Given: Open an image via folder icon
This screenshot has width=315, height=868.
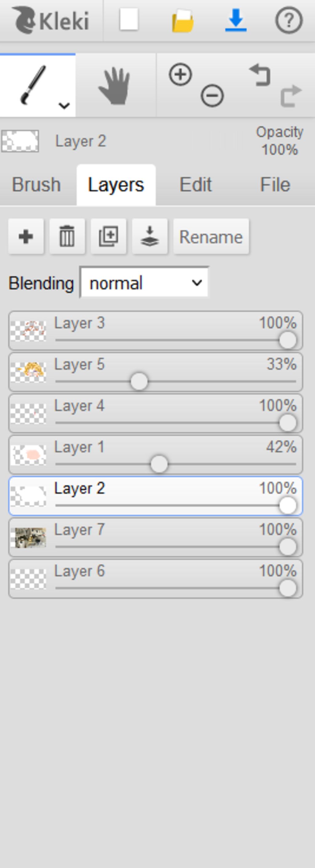Looking at the screenshot, I should (182, 21).
